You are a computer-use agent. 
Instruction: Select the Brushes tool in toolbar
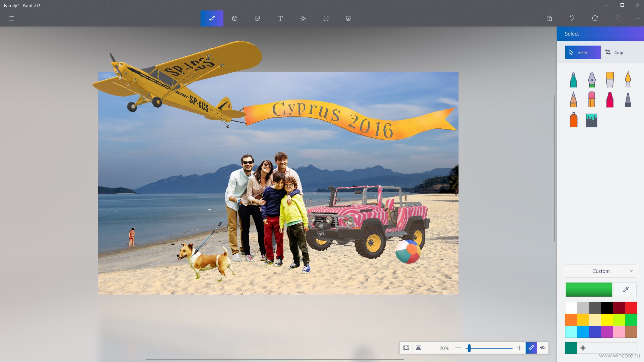point(212,18)
